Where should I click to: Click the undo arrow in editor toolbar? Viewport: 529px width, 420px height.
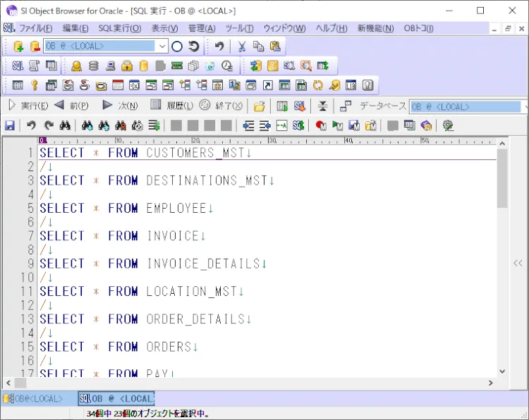pos(31,125)
